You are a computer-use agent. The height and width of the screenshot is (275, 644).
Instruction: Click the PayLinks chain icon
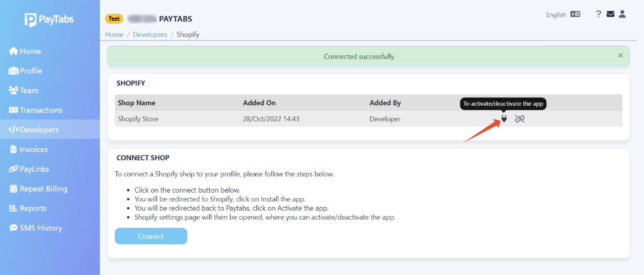coord(13,169)
